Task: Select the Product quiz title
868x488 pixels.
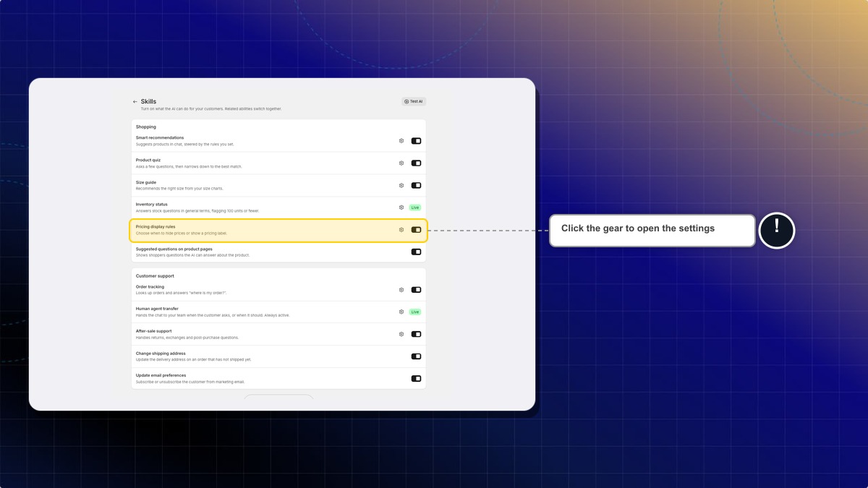Action: point(149,160)
